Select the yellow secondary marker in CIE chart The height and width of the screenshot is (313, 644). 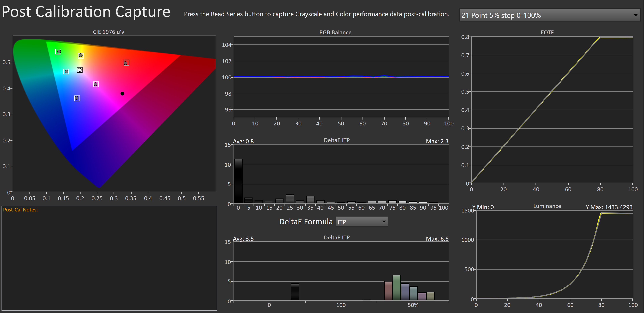[81, 55]
